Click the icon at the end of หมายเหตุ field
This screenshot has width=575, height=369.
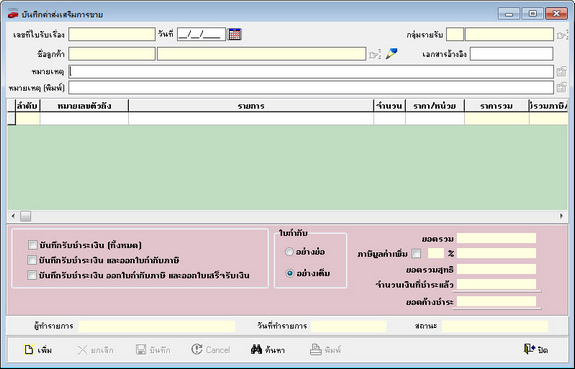pos(561,72)
